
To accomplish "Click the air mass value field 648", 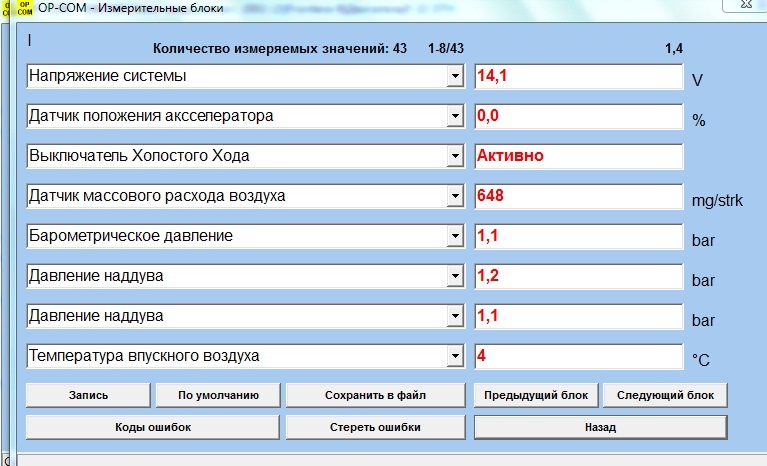I will coord(579,197).
